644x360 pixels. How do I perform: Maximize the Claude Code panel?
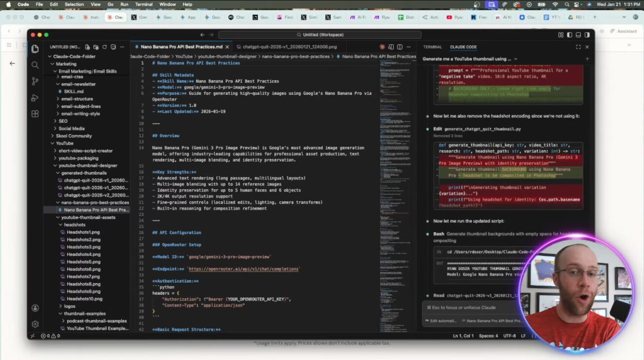578,47
